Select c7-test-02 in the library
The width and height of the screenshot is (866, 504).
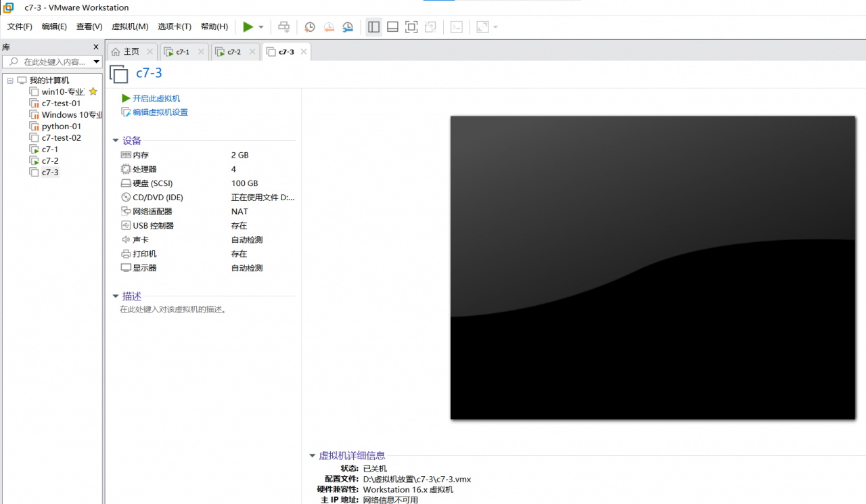[x=61, y=138]
